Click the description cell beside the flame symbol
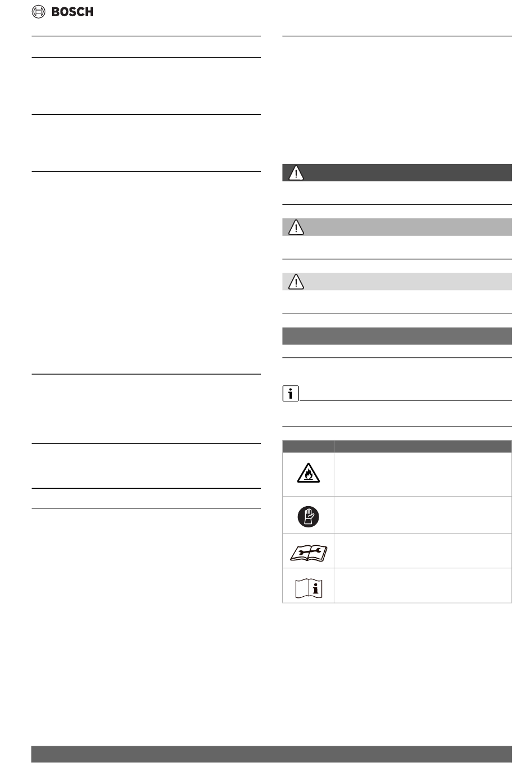 tap(423, 474)
